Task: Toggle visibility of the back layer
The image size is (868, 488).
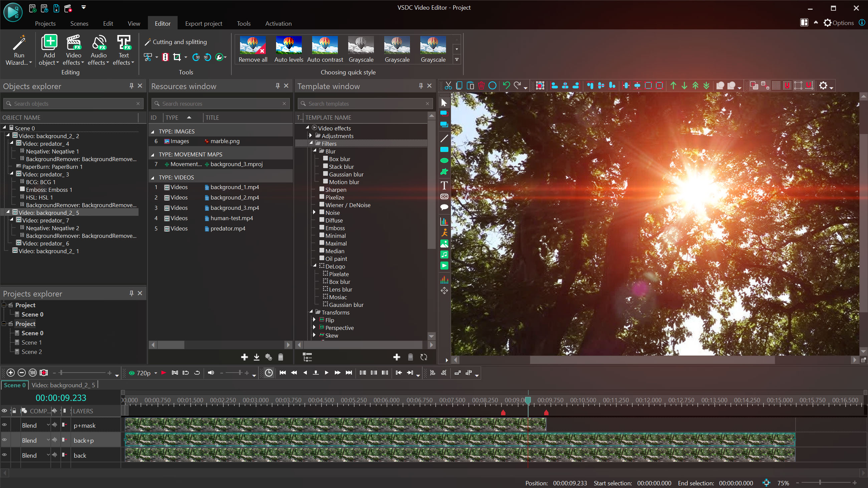Action: pyautogui.click(x=5, y=455)
